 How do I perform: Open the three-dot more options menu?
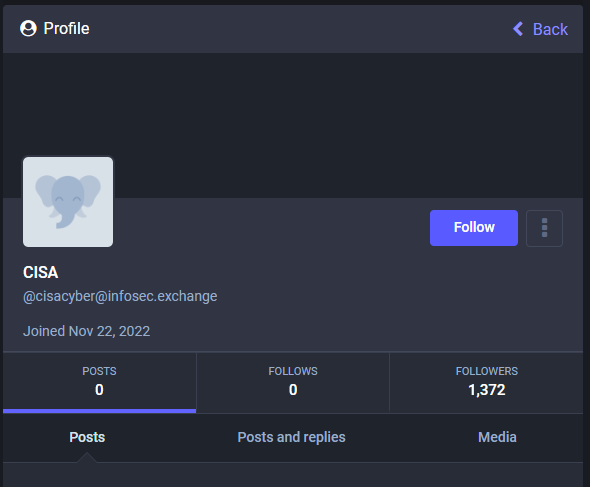(544, 228)
